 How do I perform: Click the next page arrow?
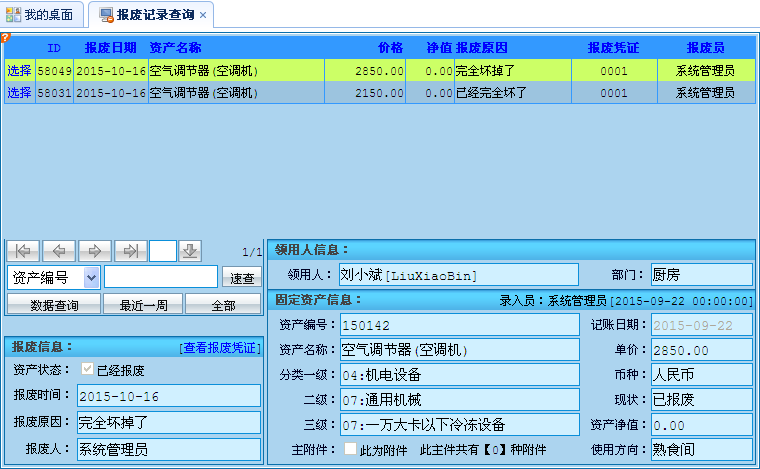point(95,251)
